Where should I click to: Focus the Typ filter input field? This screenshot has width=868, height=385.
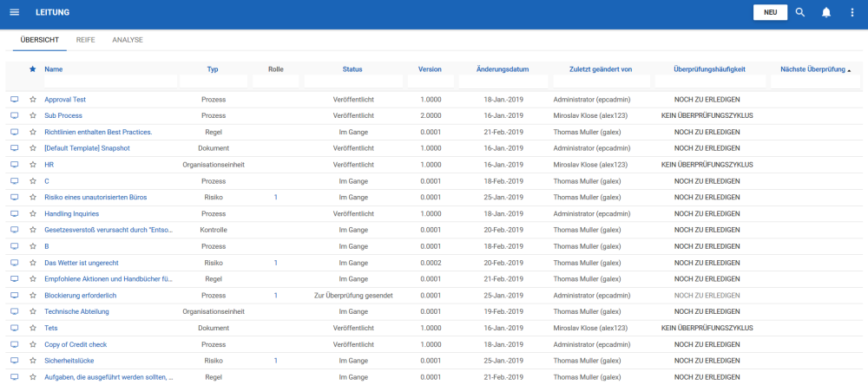214,82
